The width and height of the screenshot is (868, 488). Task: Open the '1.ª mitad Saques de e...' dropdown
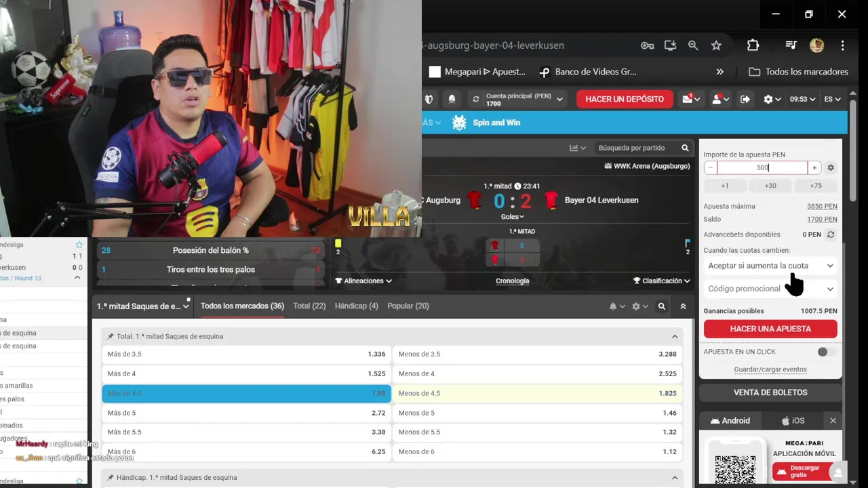(x=143, y=306)
